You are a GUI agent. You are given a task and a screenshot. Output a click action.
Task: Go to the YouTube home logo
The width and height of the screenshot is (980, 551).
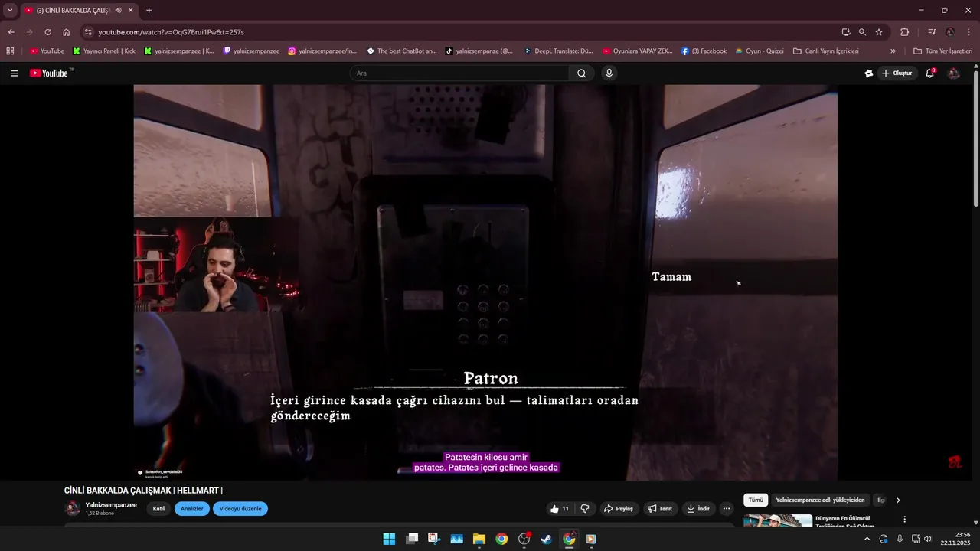click(x=50, y=73)
